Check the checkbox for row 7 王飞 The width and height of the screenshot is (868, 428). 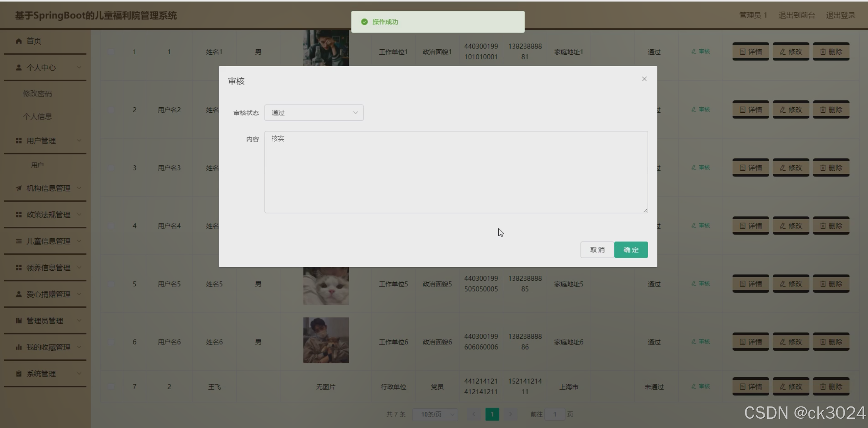point(111,386)
